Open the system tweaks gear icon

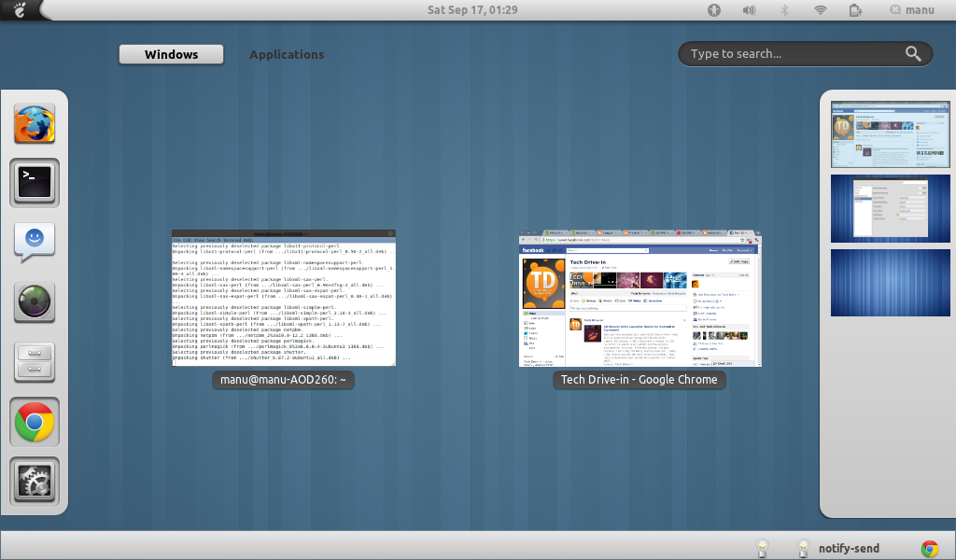tap(34, 482)
